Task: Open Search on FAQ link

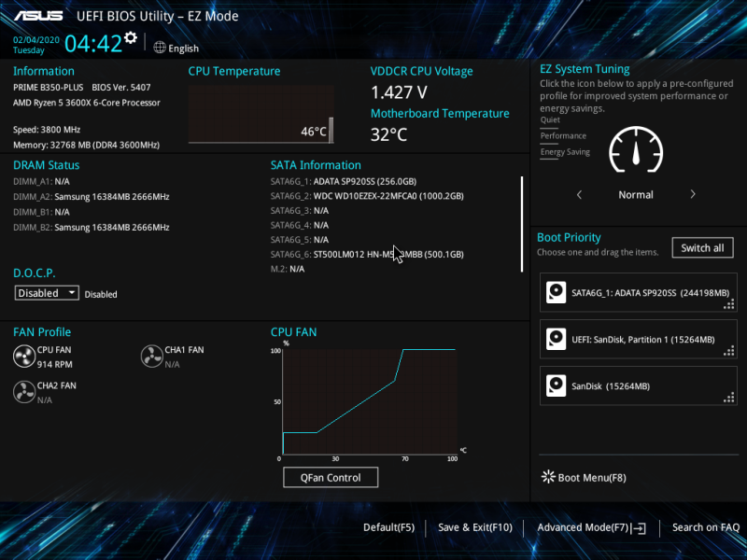Action: click(x=706, y=527)
